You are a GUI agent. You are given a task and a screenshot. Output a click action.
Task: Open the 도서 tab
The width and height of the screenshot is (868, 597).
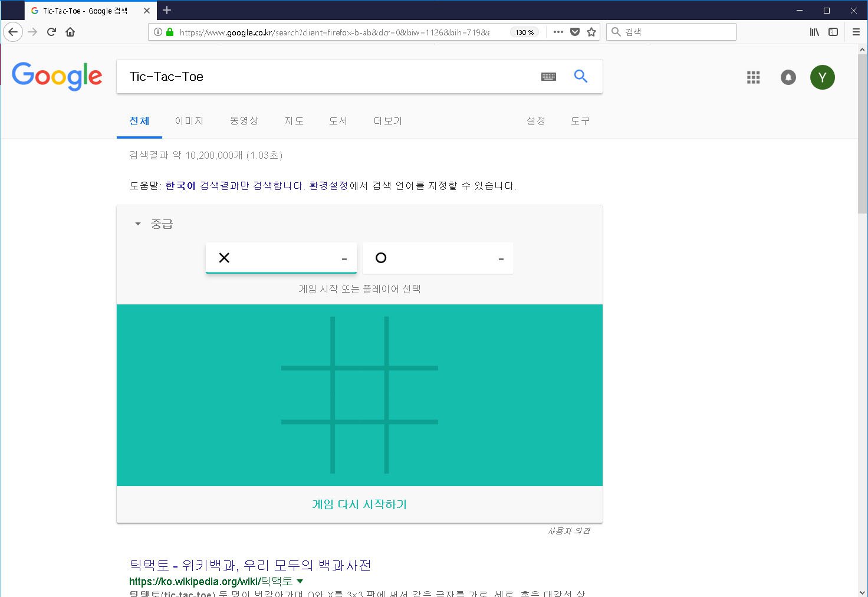338,121
